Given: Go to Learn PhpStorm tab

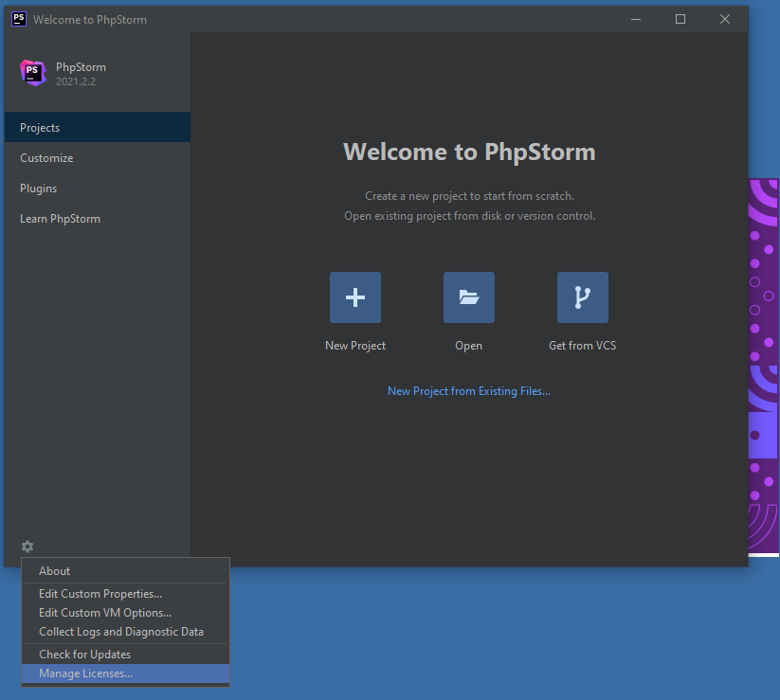Looking at the screenshot, I should pos(98,218).
